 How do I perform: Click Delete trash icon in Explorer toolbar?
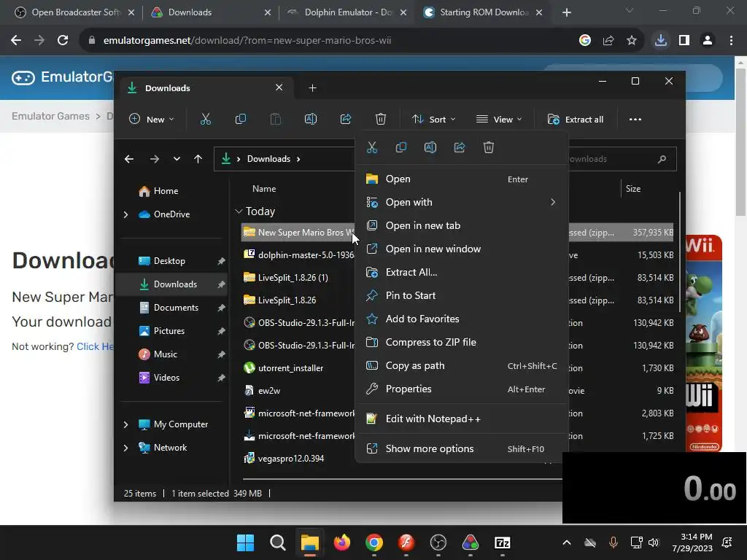(x=381, y=119)
